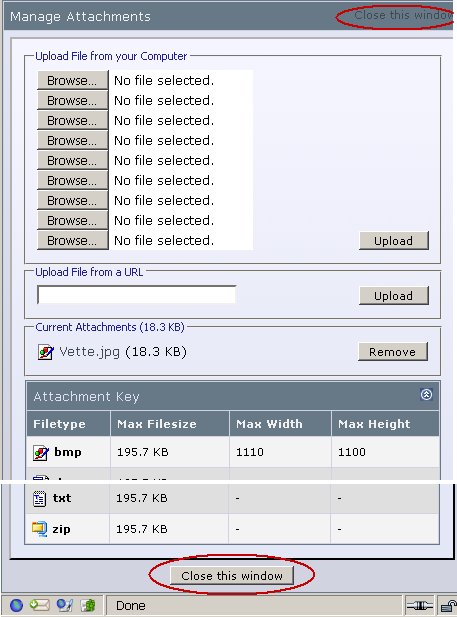Click the txt filetype icon

[x=39, y=499]
